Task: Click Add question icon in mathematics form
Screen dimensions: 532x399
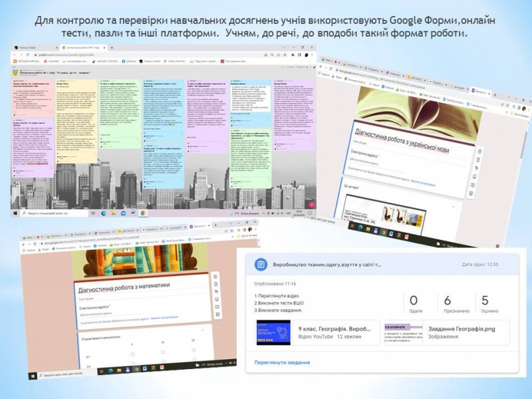Action: [x=216, y=276]
